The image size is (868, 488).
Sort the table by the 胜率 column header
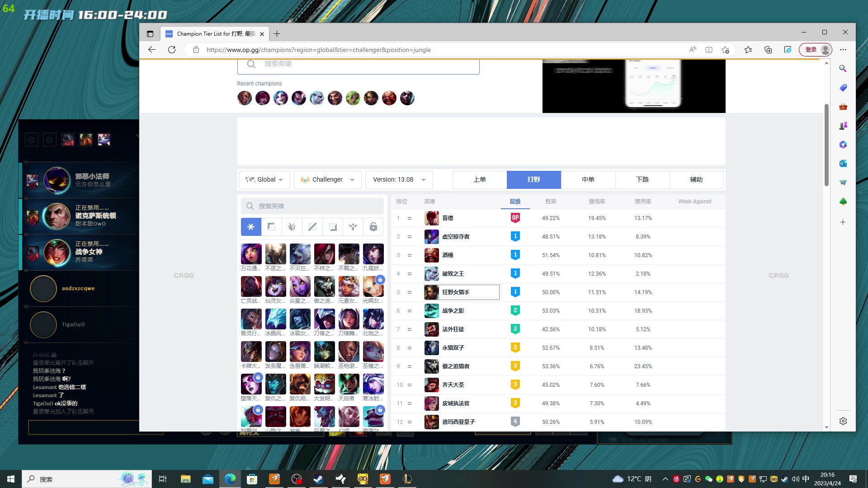(x=551, y=202)
